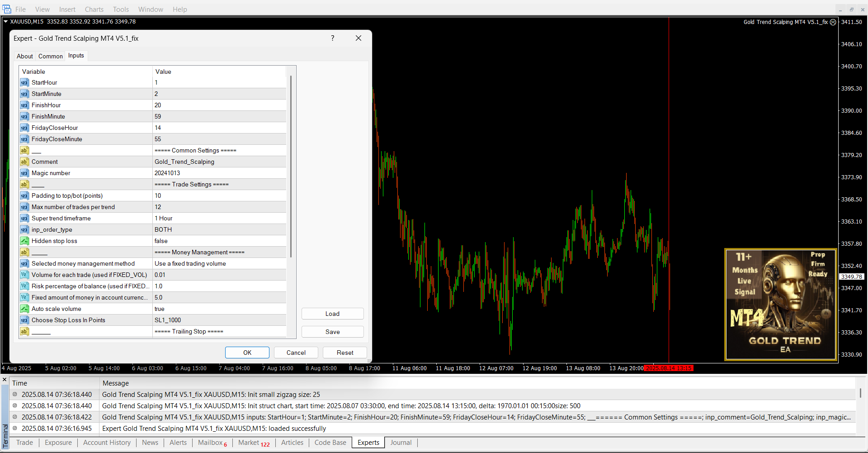Click the Hidden stop loss boolean icon
Viewport: 868px width, 453px height.
click(24, 241)
